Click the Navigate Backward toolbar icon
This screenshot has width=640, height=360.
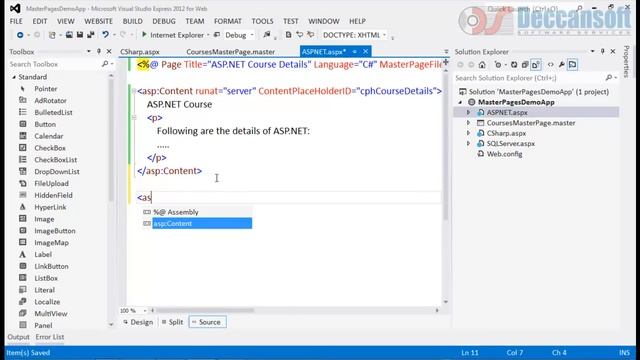pos(20,35)
